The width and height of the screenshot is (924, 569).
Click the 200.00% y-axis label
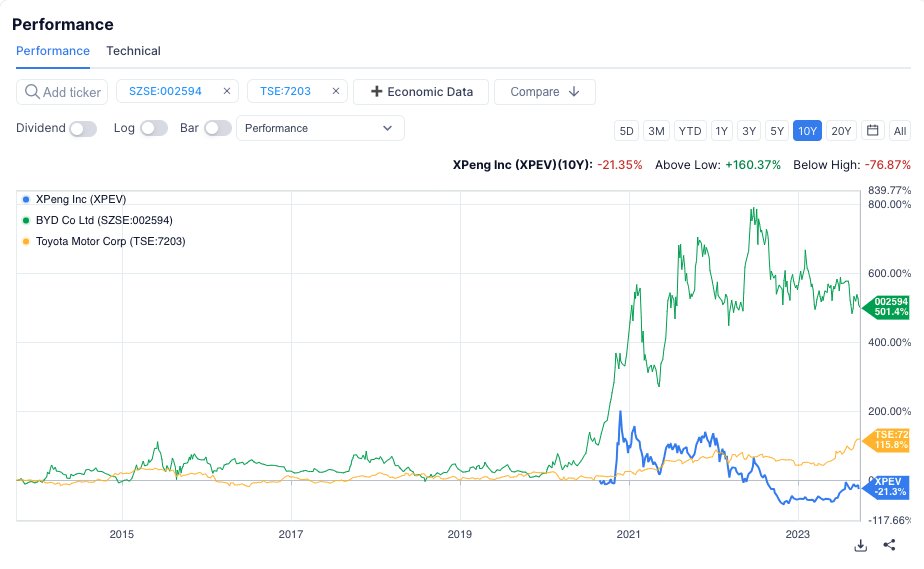click(x=889, y=411)
